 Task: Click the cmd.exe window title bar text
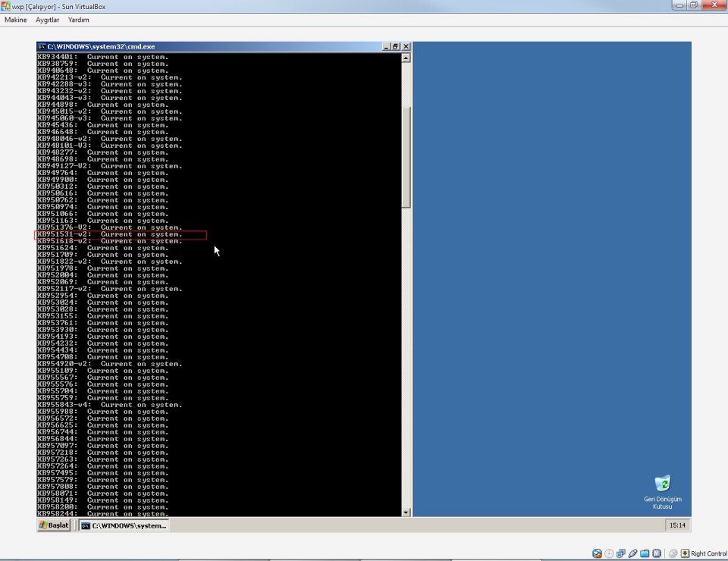click(x=101, y=46)
